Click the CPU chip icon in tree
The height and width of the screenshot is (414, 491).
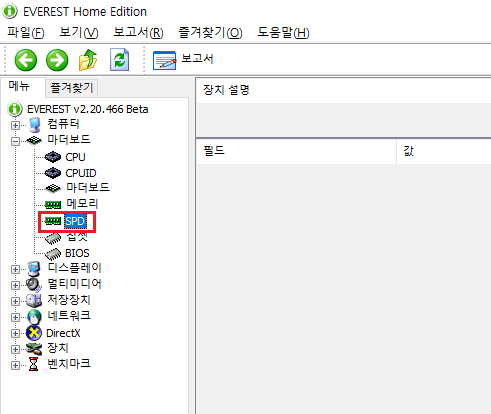(53, 157)
